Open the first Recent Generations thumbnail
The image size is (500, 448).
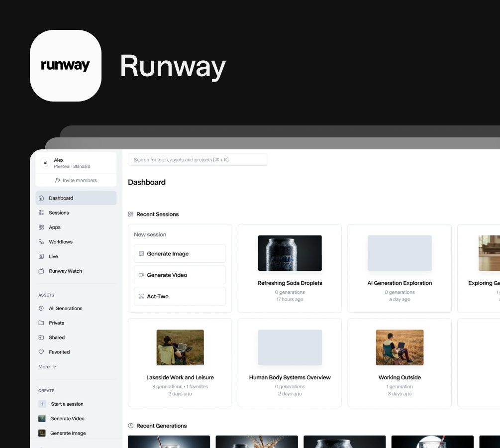click(x=169, y=442)
